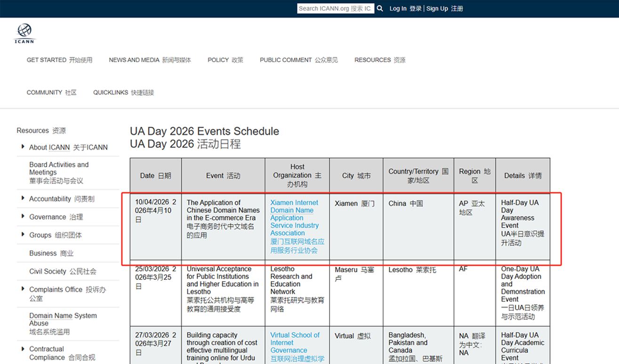Open the Community menu
Image resolution: width=619 pixels, height=364 pixels.
[x=51, y=93]
